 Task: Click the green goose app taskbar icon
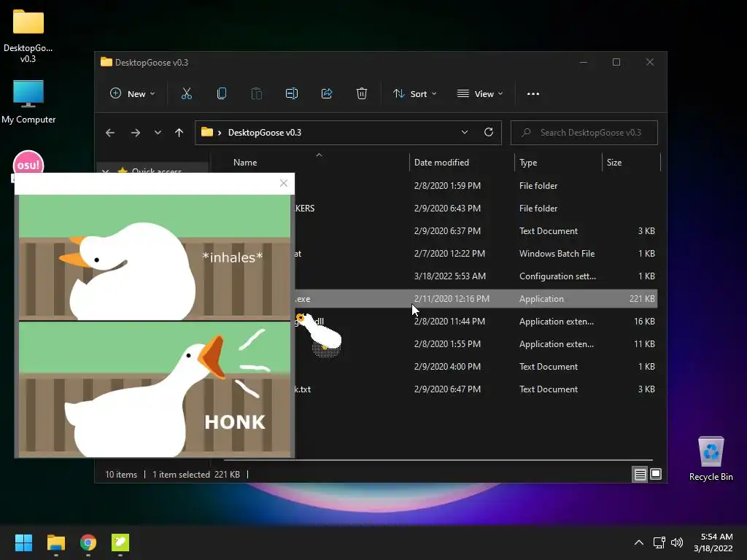click(x=120, y=542)
